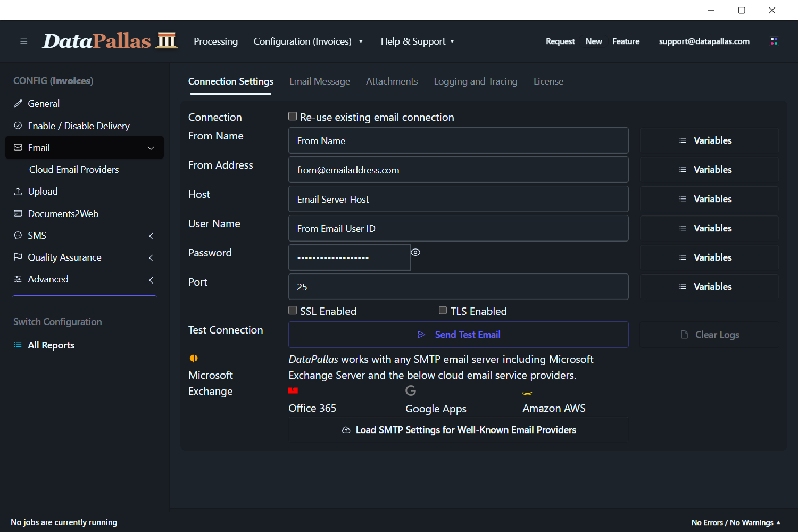798x532 pixels.
Task: Expand the SMS section chevron
Action: coord(151,236)
